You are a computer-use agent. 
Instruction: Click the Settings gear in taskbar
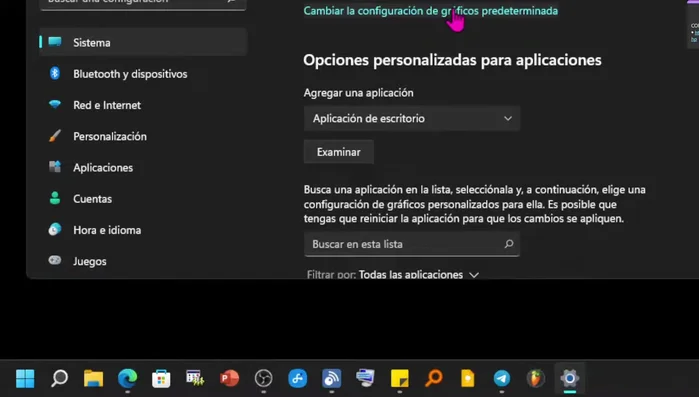click(569, 379)
